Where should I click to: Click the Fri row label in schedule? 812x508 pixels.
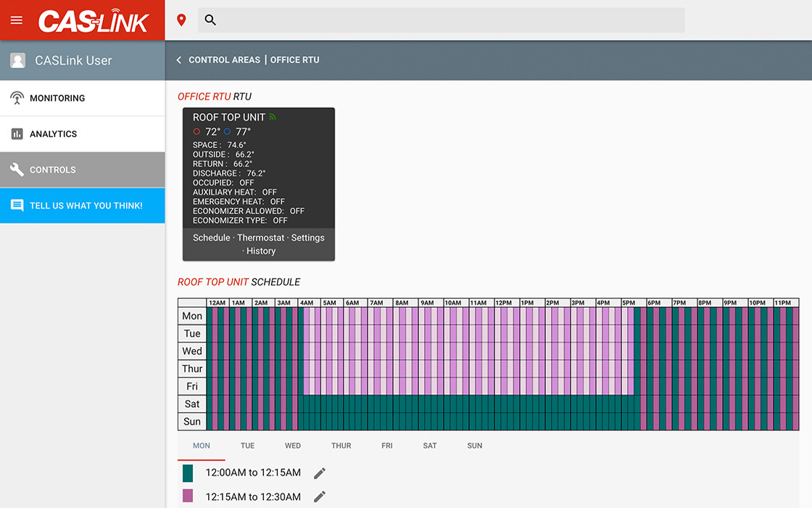coord(192,386)
